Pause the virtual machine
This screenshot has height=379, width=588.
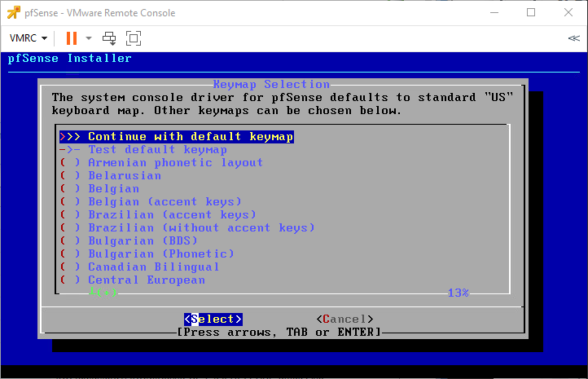pyautogui.click(x=71, y=38)
